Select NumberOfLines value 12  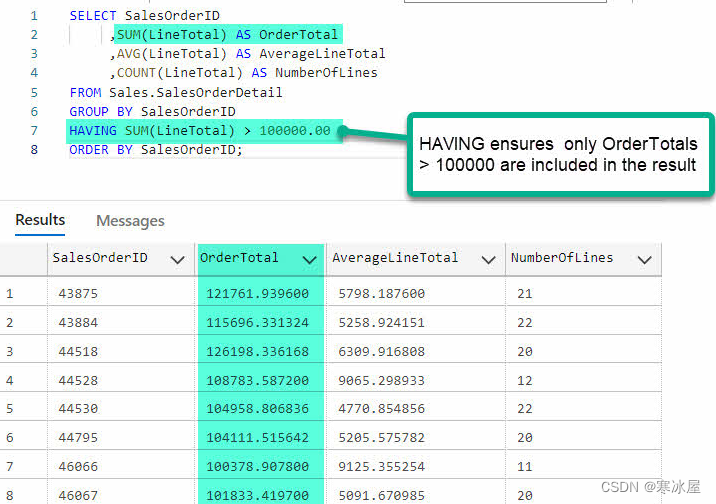(525, 380)
